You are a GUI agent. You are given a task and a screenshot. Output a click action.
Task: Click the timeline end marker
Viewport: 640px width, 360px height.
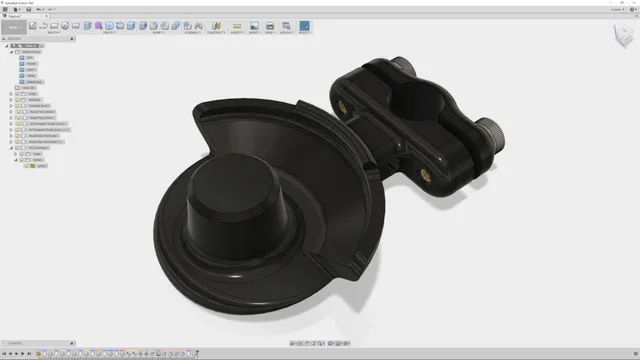coord(197,353)
